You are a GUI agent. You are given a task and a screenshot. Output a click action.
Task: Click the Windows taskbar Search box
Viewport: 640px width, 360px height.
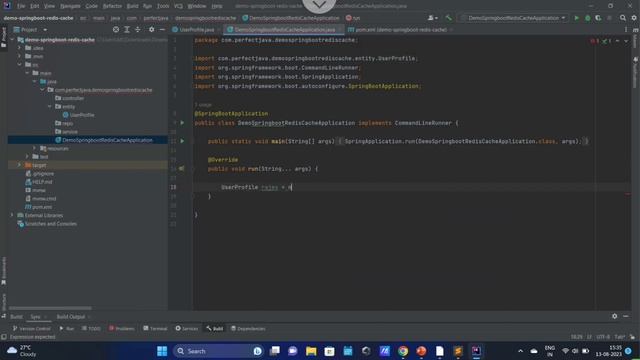(217, 351)
